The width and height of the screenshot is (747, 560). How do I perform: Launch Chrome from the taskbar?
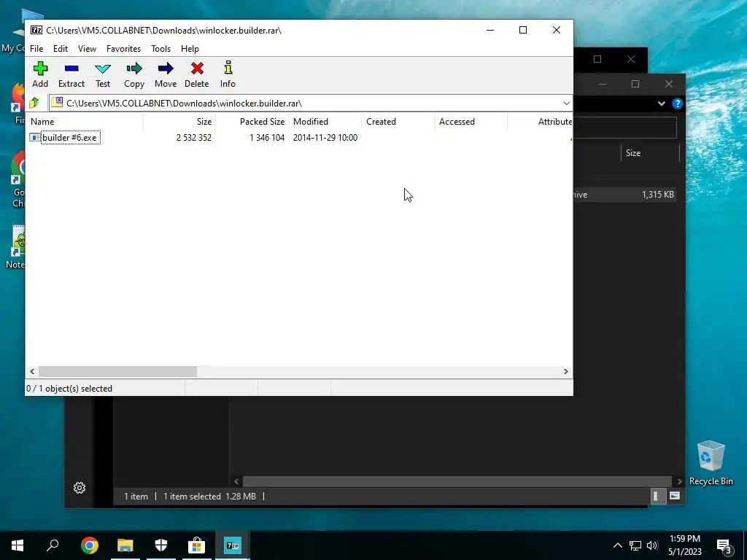[90, 545]
